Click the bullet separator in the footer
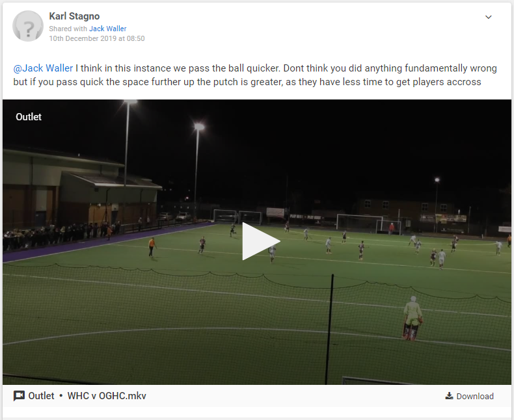 click(61, 396)
